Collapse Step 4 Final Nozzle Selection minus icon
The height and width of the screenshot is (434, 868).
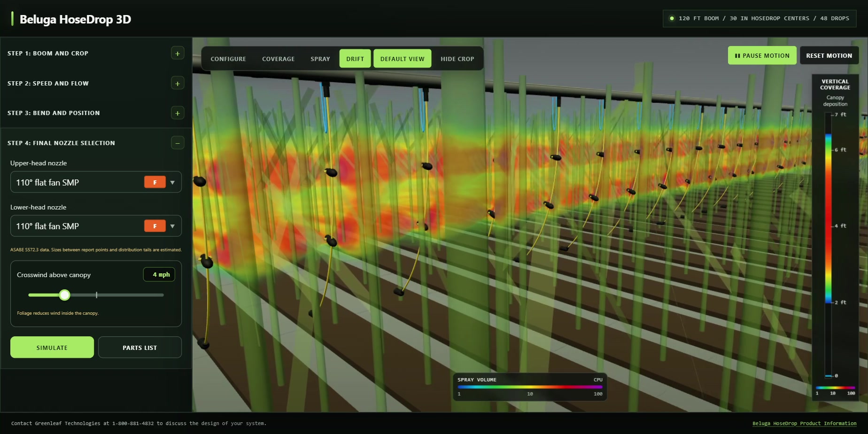pyautogui.click(x=178, y=143)
